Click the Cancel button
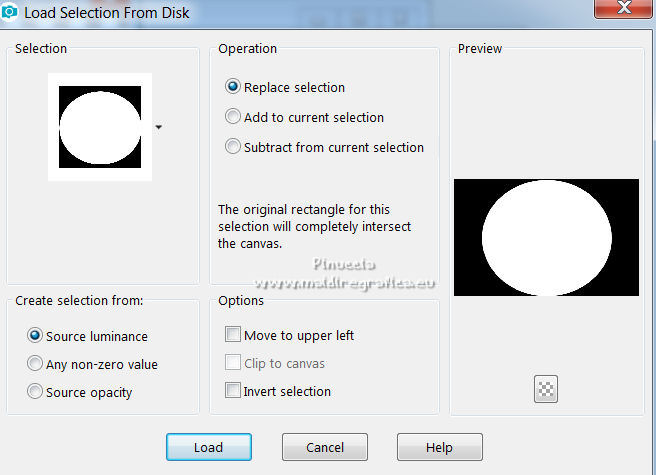 324,447
